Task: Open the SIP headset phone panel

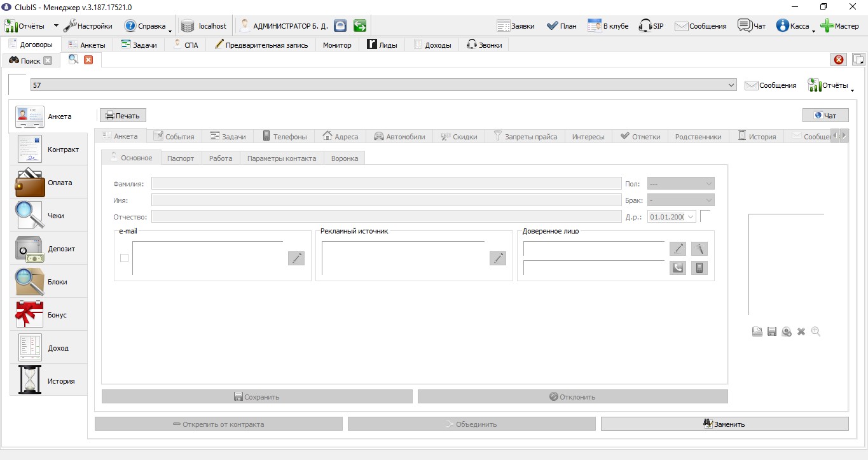Action: pyautogui.click(x=651, y=26)
